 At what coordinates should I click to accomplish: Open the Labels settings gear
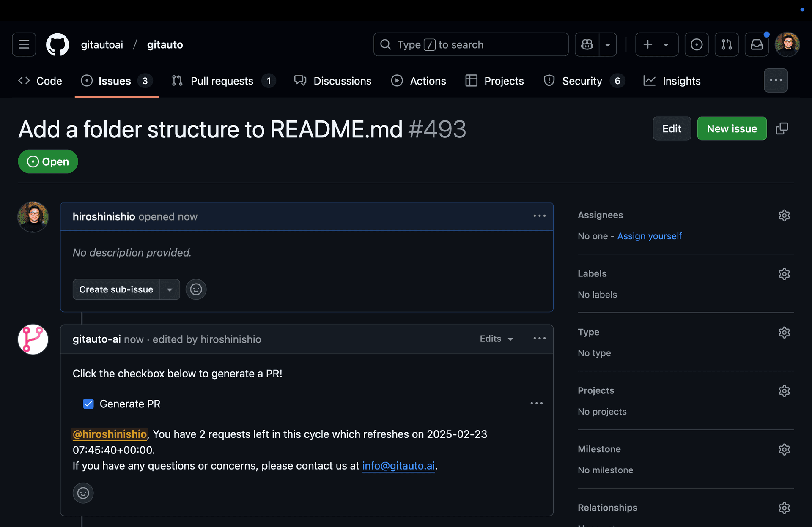coord(784,274)
